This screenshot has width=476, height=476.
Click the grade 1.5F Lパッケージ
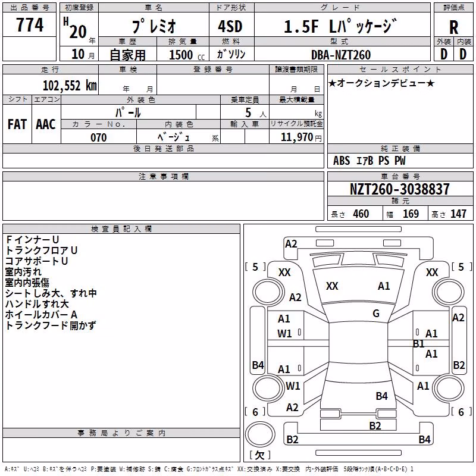click(340, 26)
